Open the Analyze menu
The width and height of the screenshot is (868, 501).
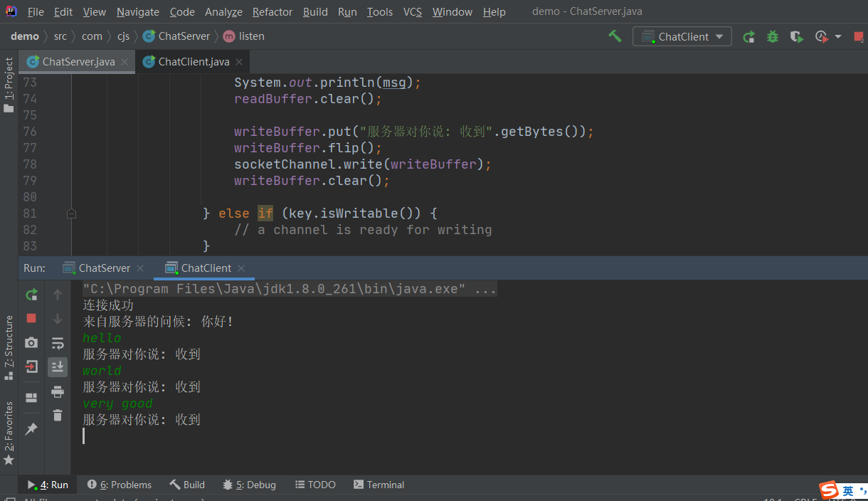[x=223, y=12]
